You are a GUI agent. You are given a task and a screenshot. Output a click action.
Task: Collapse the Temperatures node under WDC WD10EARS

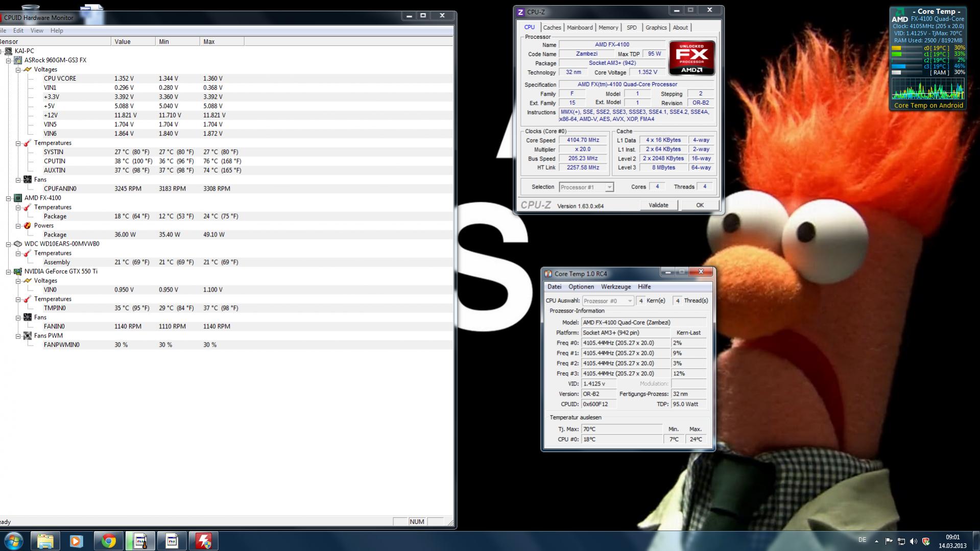tap(18, 253)
